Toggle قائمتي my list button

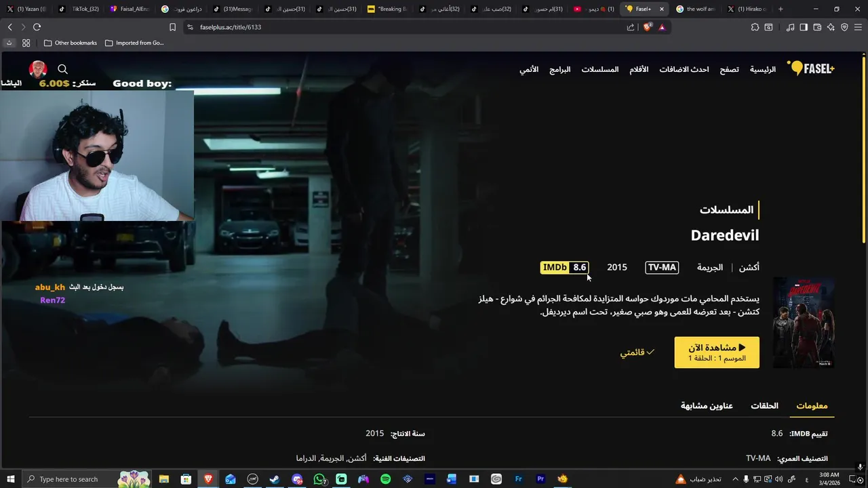pyautogui.click(x=637, y=352)
